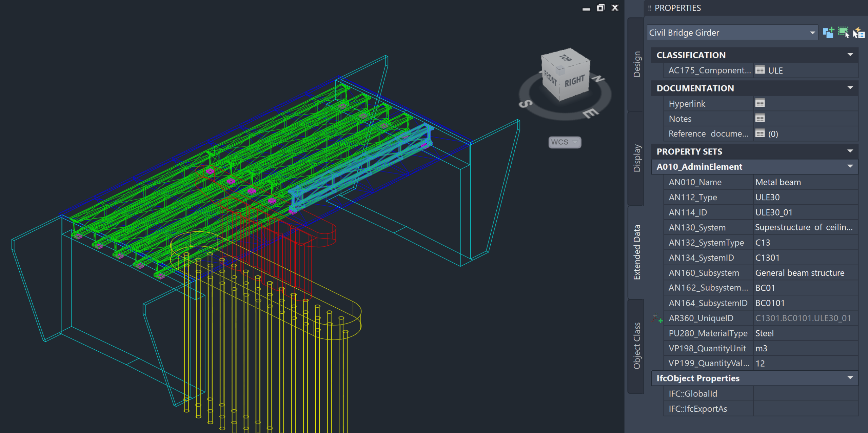Viewport: 868px width, 433px height.
Task: Click the RIGHT face of the ViewCube
Action: 574,82
